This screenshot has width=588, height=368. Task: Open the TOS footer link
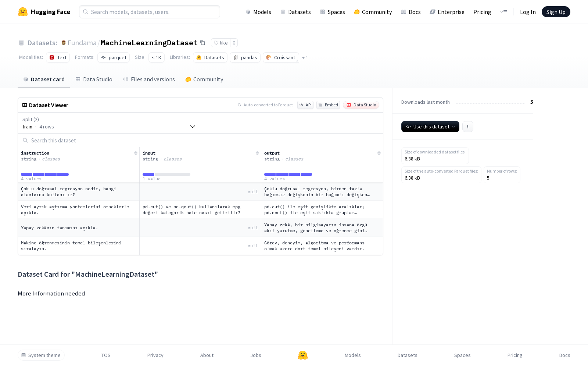coord(106,355)
